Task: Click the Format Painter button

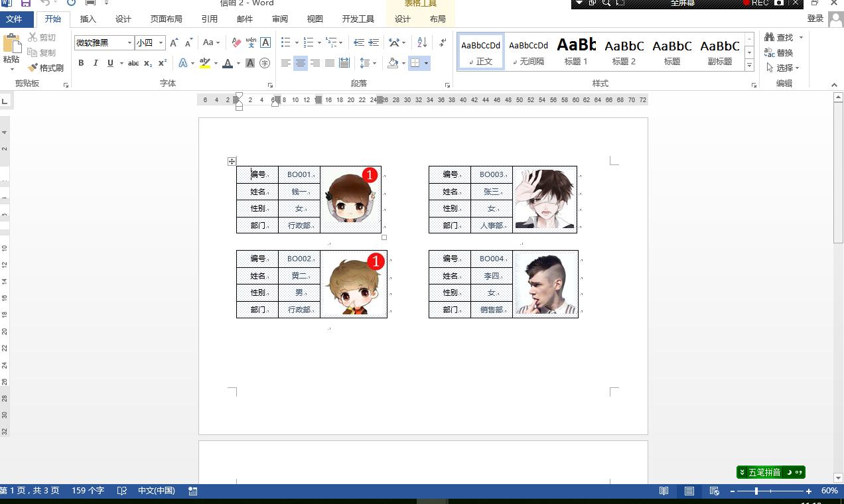Action: (46, 68)
